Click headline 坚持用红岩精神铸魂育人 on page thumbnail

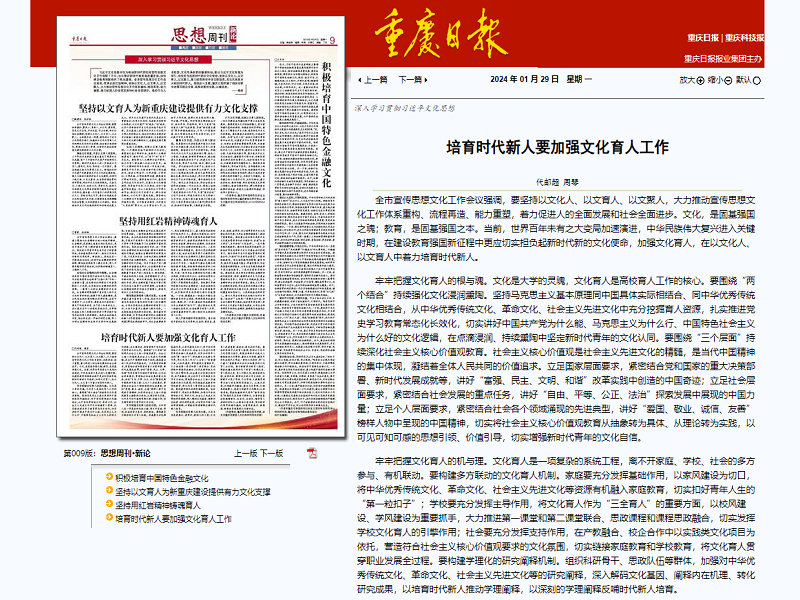click(168, 221)
